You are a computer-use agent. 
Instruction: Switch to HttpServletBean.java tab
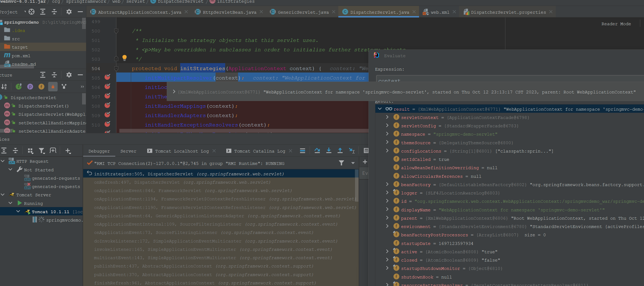[x=230, y=12]
